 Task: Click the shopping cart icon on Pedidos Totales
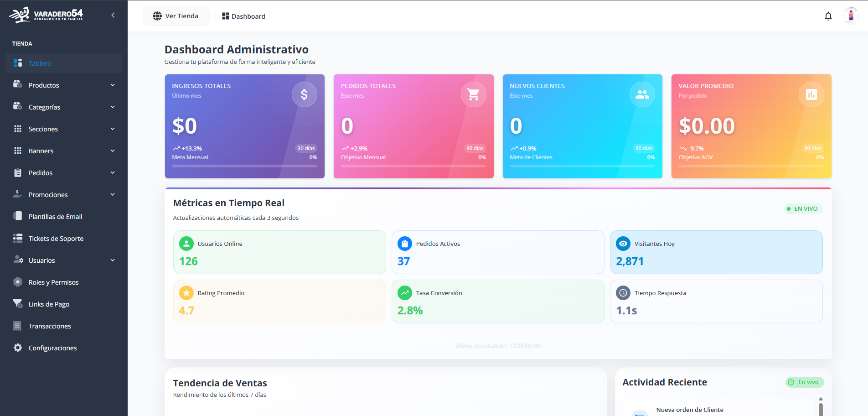click(473, 94)
